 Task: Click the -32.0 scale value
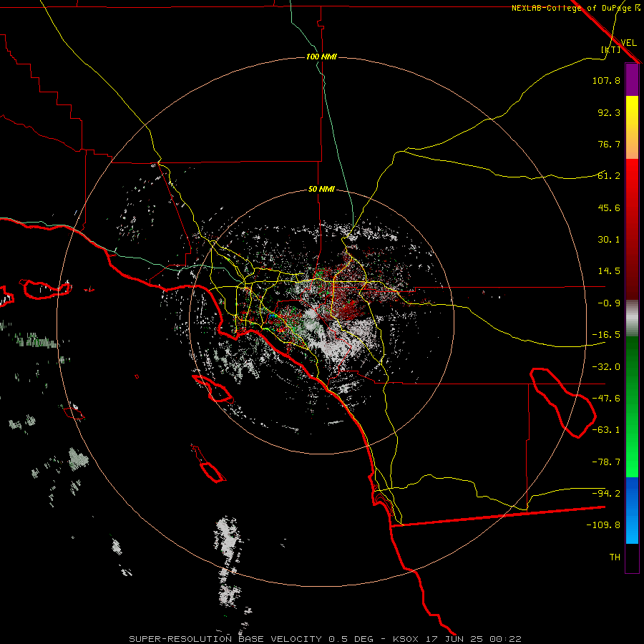click(x=606, y=367)
